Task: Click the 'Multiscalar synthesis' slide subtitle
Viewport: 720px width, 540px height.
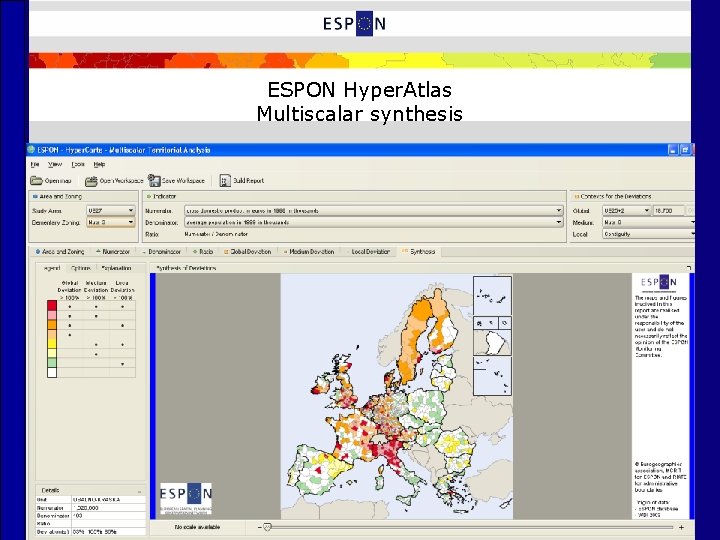Action: (360, 113)
